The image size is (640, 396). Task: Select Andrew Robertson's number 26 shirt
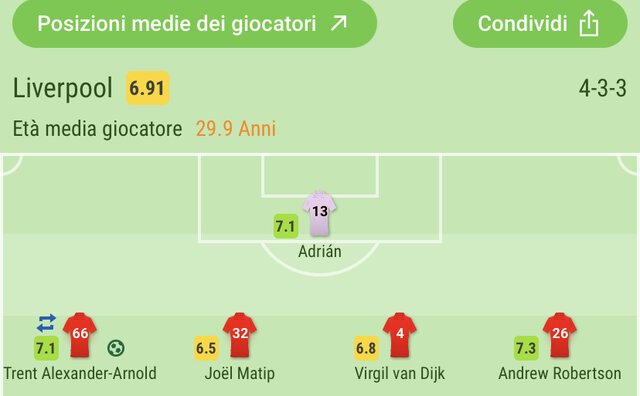560,335
